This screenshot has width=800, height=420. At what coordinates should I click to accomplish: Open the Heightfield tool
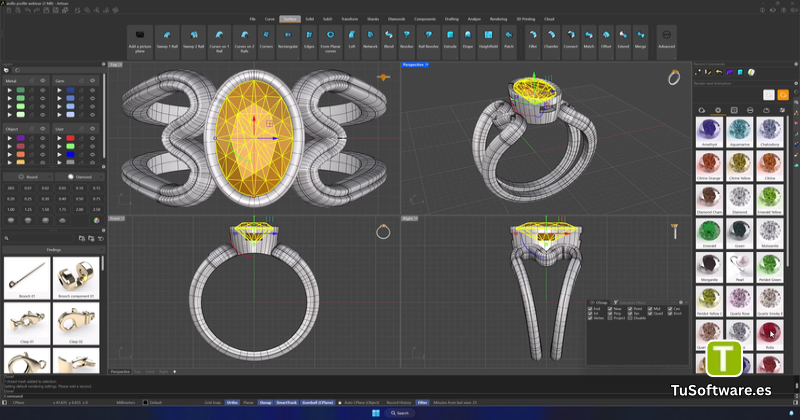coord(488,40)
